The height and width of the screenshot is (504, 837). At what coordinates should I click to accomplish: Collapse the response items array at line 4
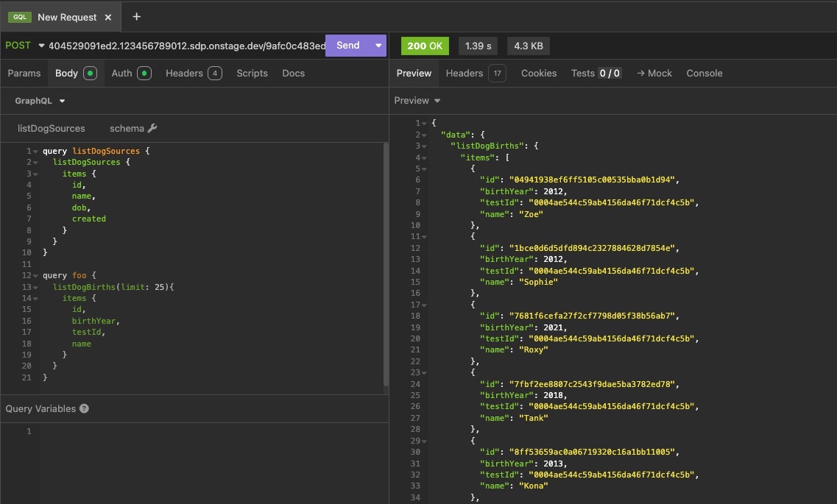point(424,158)
